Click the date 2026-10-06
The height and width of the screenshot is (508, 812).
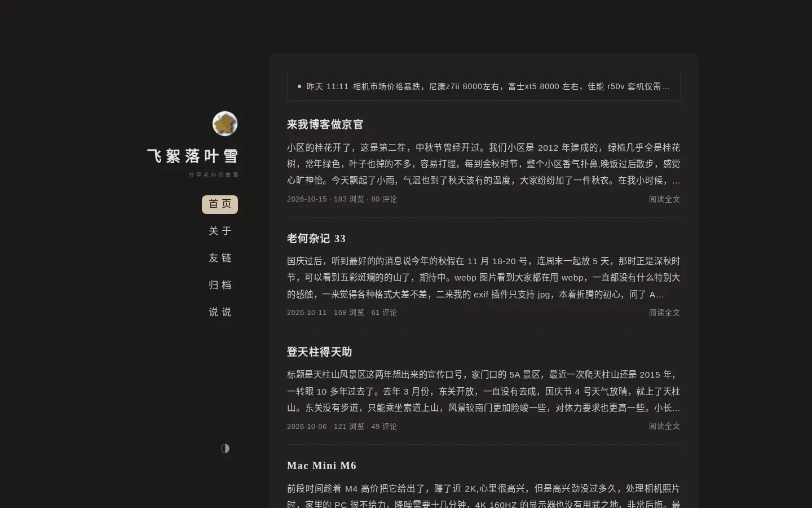click(x=307, y=427)
